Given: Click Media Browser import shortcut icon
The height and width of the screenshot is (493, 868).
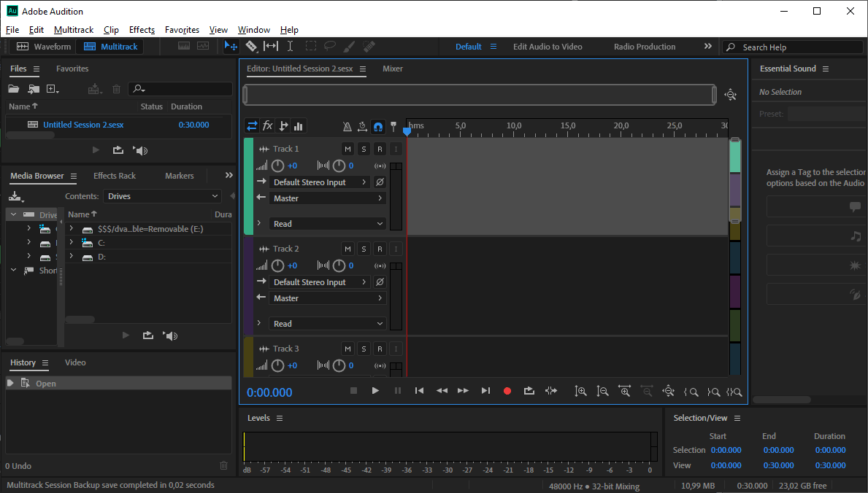Looking at the screenshot, I should (15, 196).
